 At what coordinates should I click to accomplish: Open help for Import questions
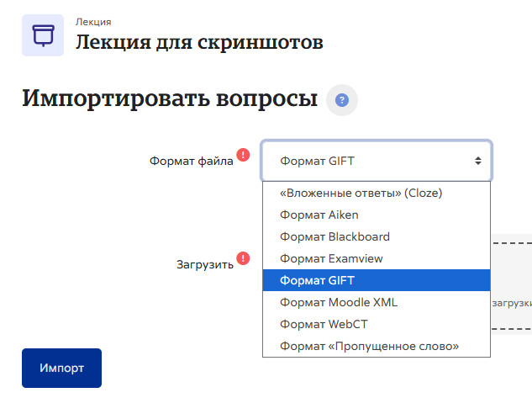[341, 100]
